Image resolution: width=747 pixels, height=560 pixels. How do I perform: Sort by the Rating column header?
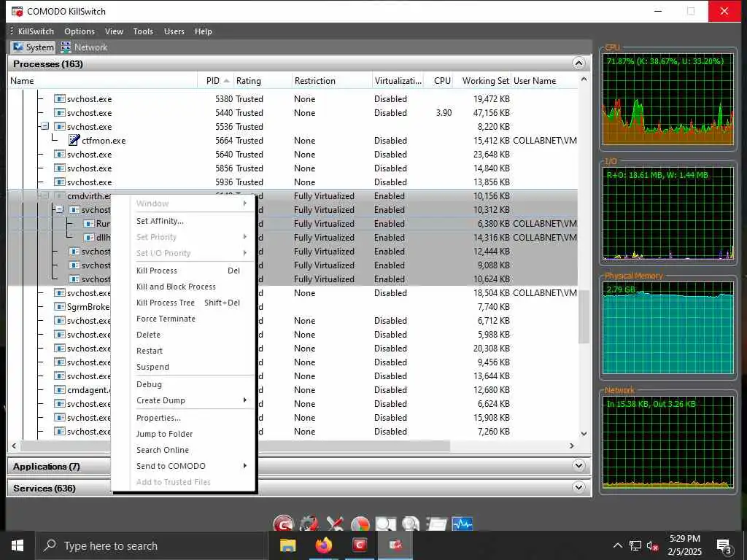263,80
